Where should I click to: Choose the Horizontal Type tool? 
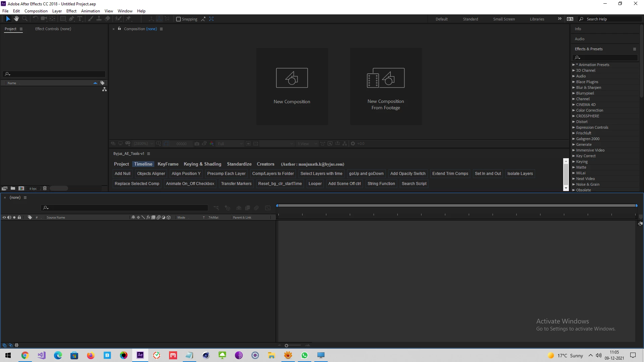point(80,19)
